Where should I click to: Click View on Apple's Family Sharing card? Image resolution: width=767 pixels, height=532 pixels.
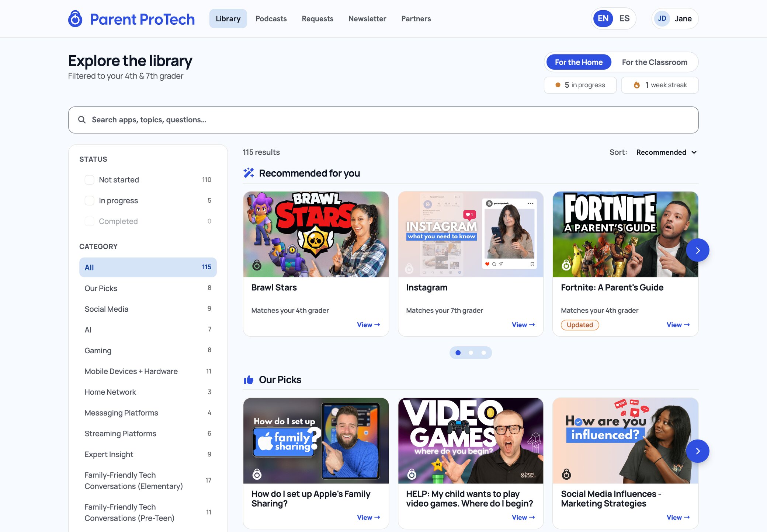[x=368, y=517]
